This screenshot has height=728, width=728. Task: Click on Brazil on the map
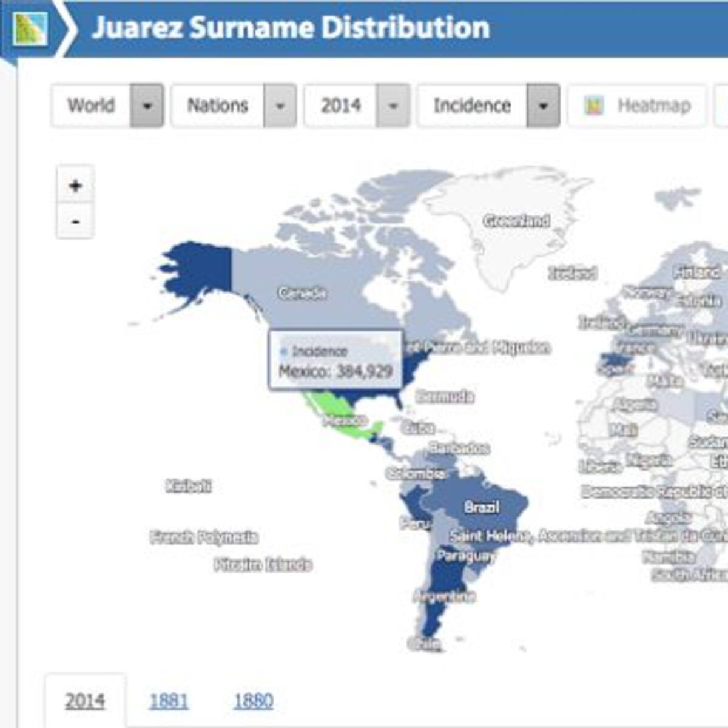click(482, 507)
